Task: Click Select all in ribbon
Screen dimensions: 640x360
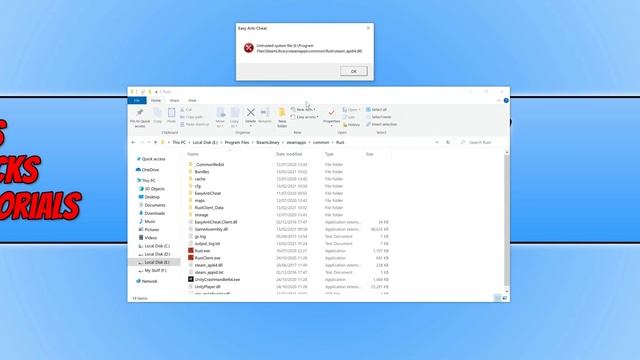Action: coord(376,110)
